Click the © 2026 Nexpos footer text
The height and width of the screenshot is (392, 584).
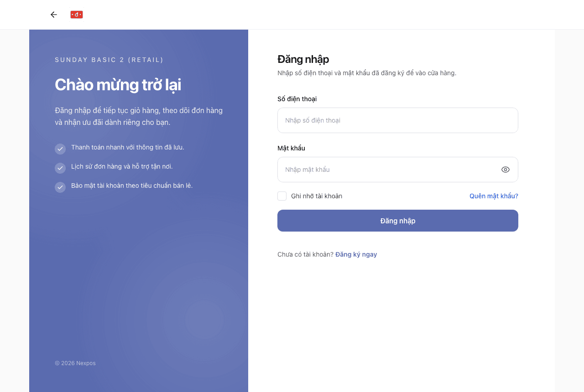click(x=75, y=363)
